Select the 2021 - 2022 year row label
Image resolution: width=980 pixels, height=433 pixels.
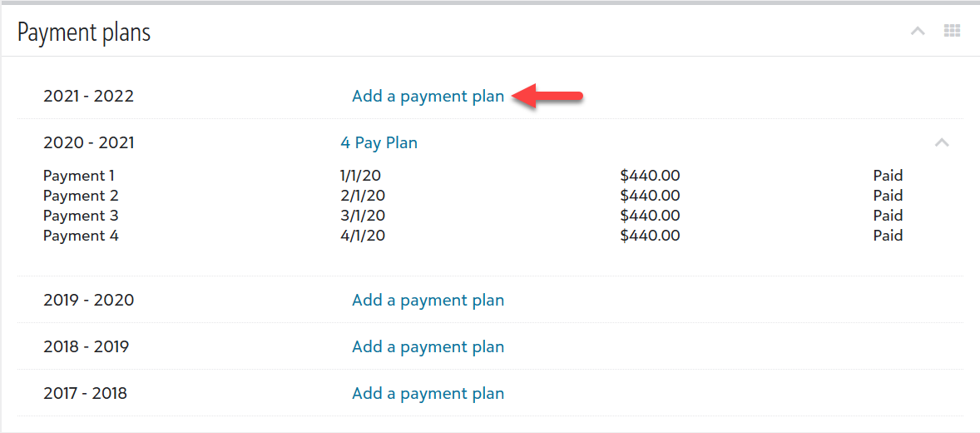[89, 97]
